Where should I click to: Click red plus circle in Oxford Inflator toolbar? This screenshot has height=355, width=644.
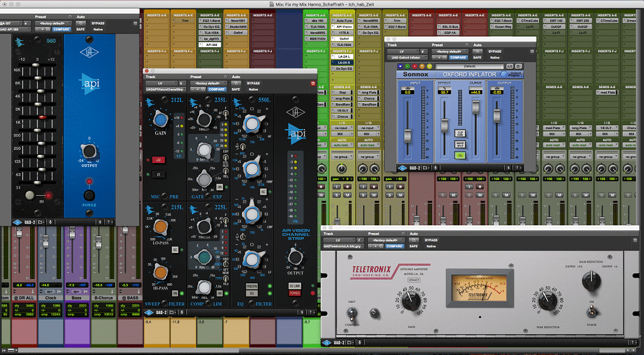(415, 66)
